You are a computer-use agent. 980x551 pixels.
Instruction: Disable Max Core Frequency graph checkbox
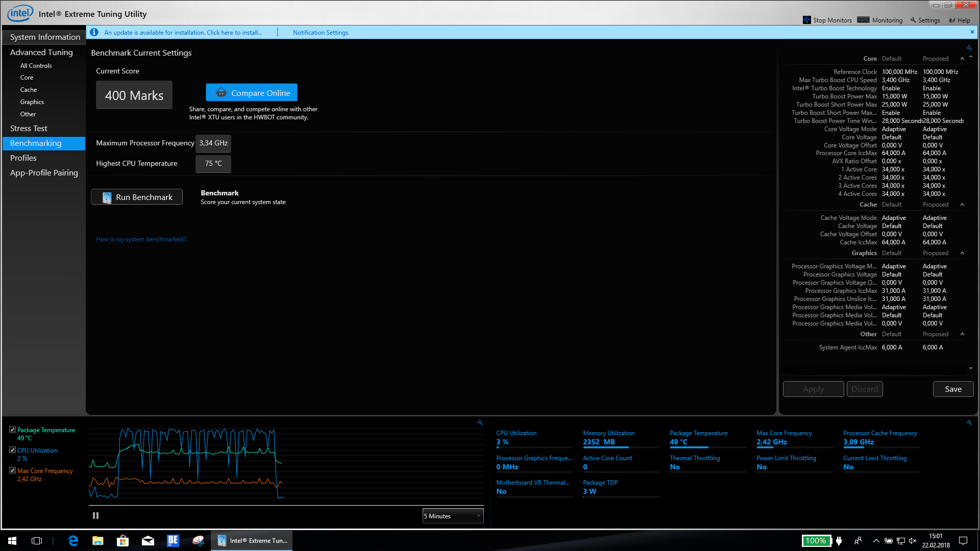[x=12, y=470]
